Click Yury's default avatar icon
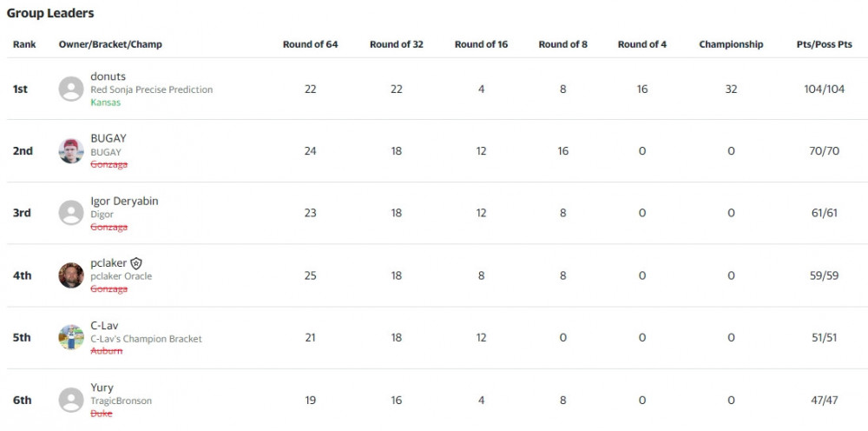Viewport: 868px width, 431px height. point(71,400)
